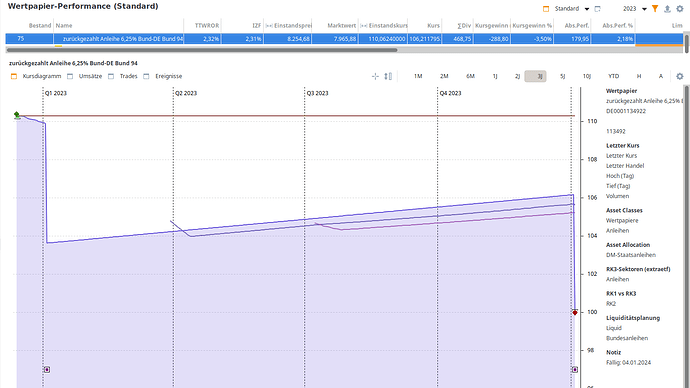Click the chart scaling toggle icon

pos(388,76)
